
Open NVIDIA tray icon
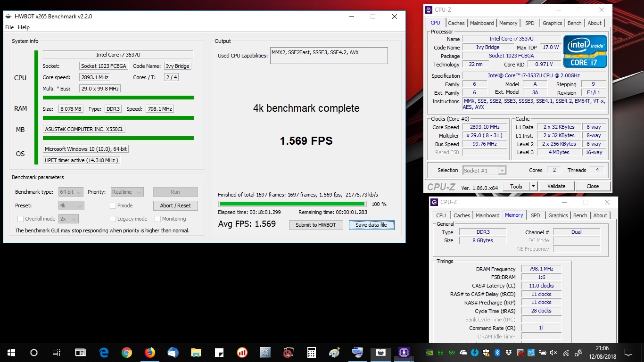pos(429,352)
